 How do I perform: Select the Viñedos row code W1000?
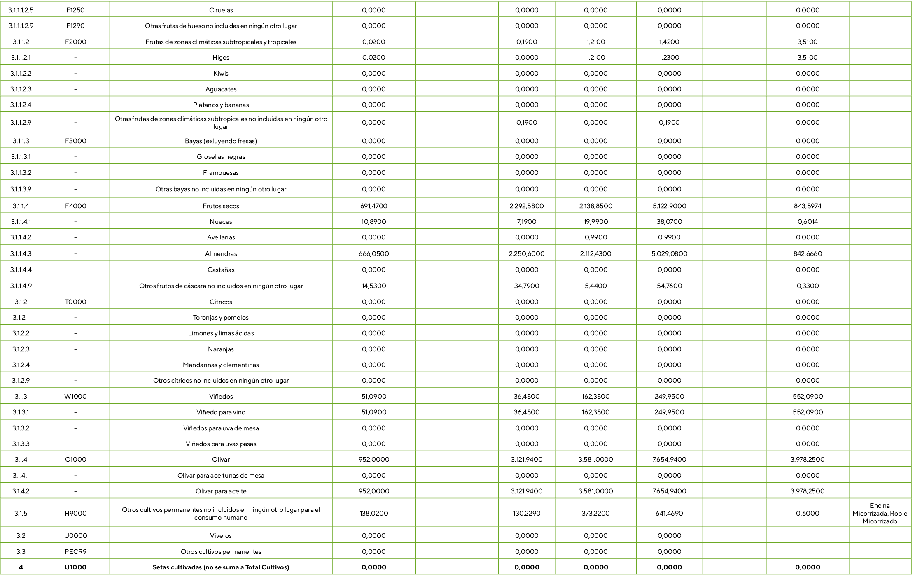click(x=76, y=396)
